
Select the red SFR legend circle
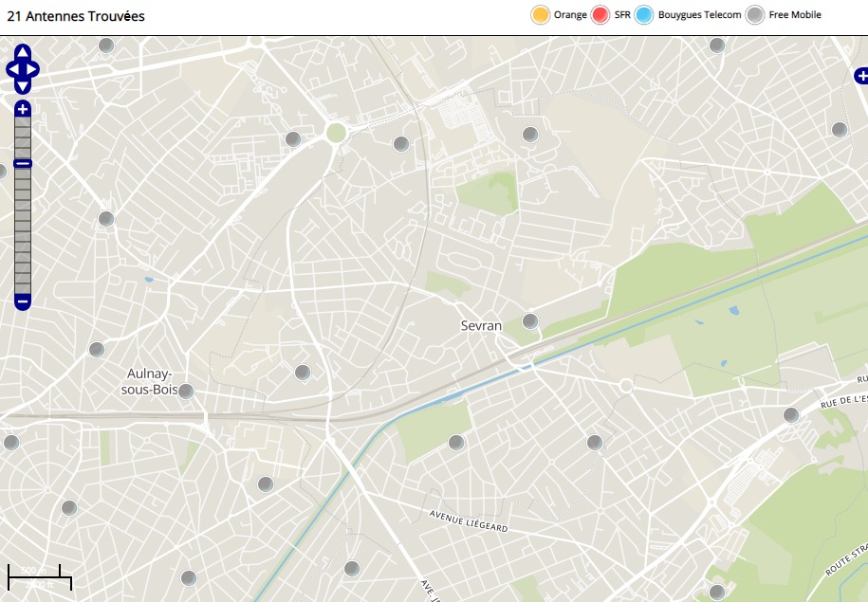click(600, 15)
